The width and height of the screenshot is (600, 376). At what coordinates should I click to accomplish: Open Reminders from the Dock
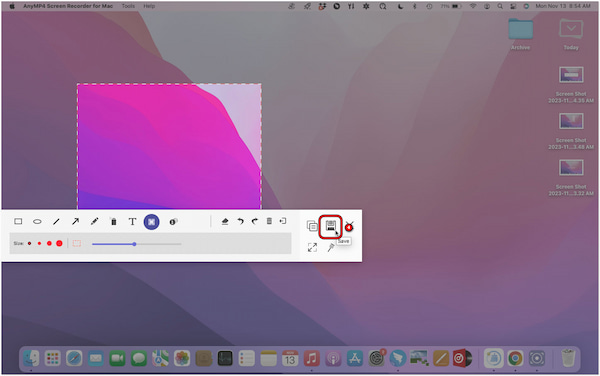247,358
